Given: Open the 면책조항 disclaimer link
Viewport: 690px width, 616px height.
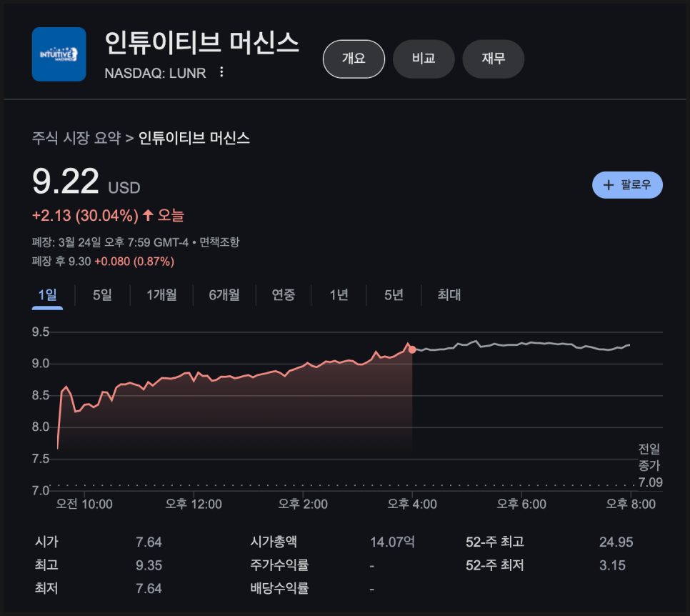Looking at the screenshot, I should tap(219, 242).
